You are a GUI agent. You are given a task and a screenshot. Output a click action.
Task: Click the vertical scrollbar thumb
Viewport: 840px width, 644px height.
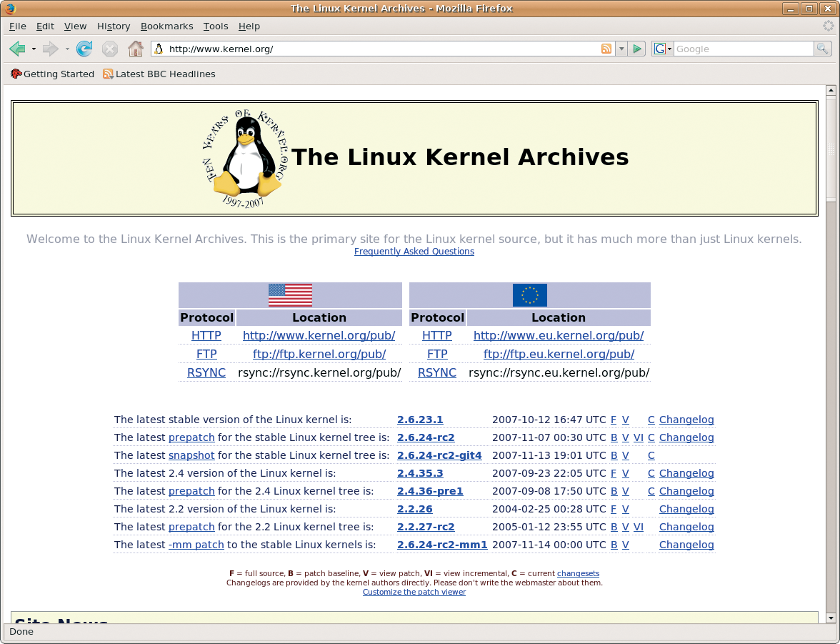pos(831,149)
